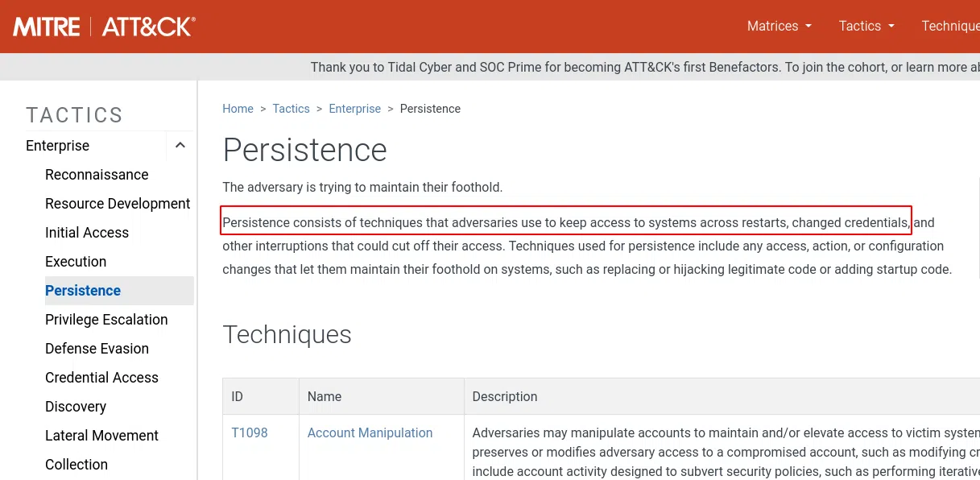The height and width of the screenshot is (480, 980).
Task: Select Reconnaissance in the sidebar
Action: pos(97,175)
